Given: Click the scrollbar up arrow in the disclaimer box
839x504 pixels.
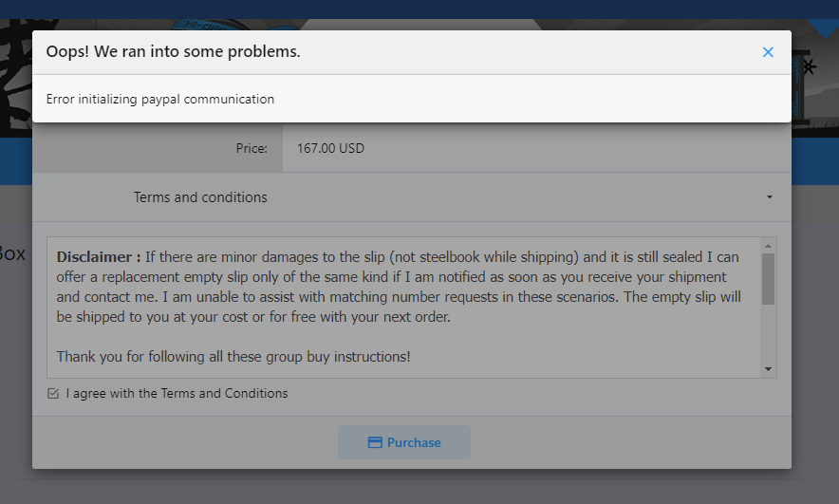Looking at the screenshot, I should click(x=769, y=246).
